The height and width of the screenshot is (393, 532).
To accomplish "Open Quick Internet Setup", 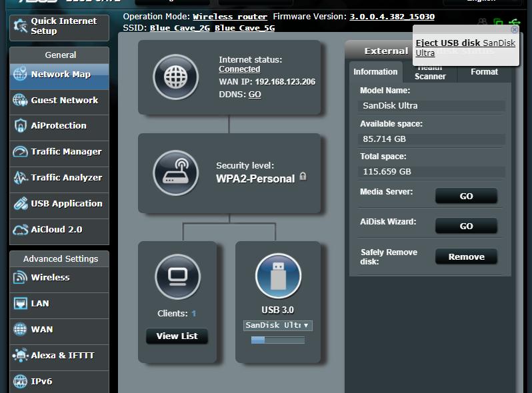I will tap(59, 27).
